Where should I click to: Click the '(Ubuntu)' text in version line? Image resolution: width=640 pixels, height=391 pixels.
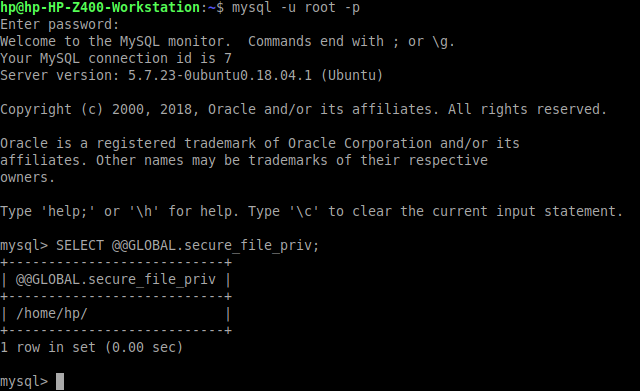(352, 76)
